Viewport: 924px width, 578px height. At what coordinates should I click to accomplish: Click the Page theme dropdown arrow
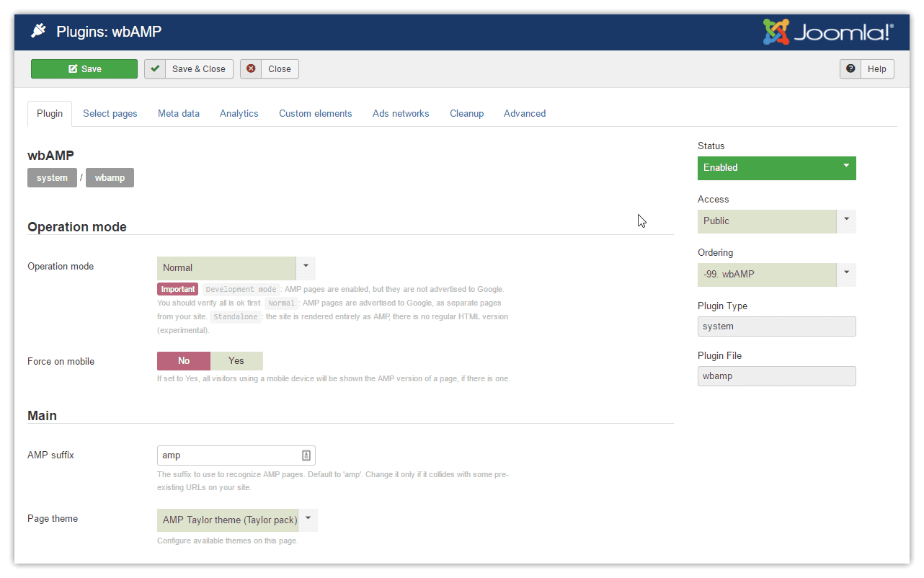(x=308, y=520)
